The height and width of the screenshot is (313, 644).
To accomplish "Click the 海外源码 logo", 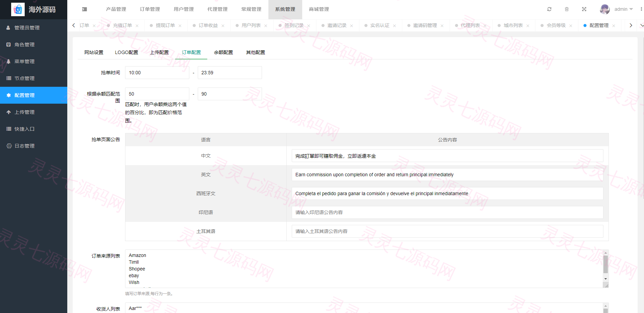I will (33, 9).
